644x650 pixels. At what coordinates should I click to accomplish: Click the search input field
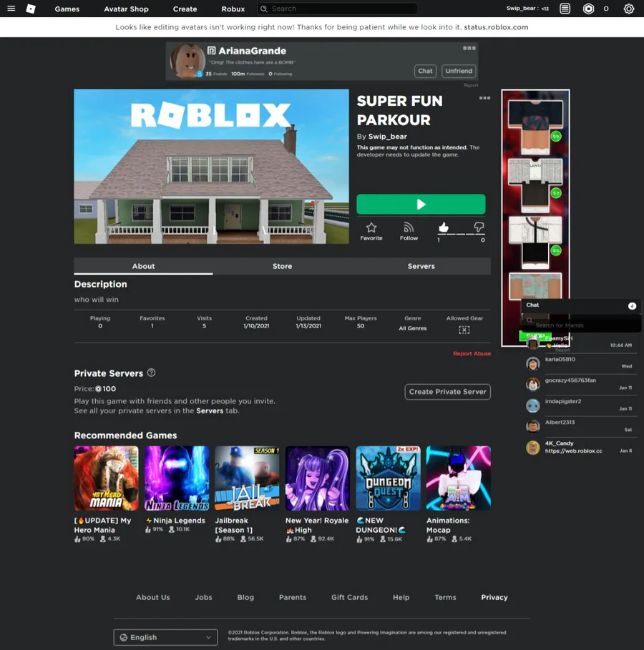coord(337,9)
